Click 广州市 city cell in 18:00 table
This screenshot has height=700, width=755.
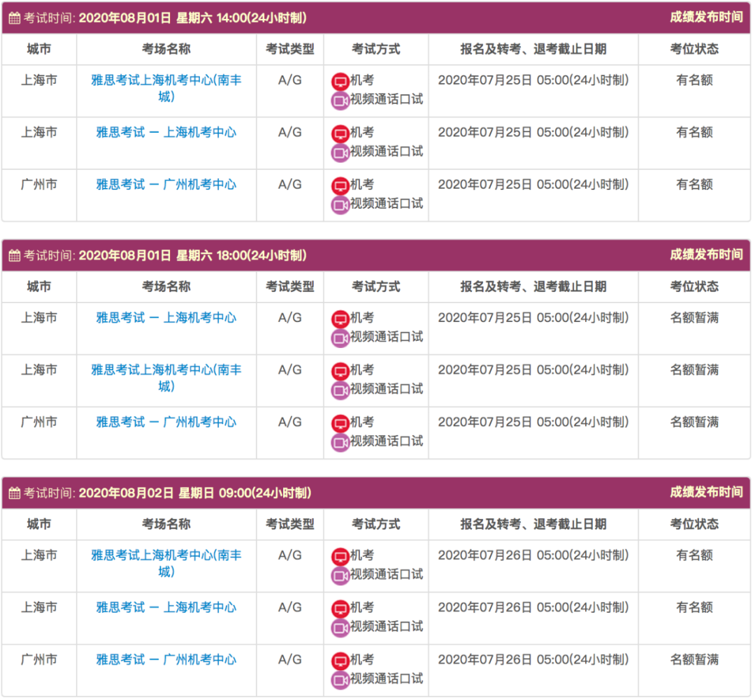pos(39,423)
